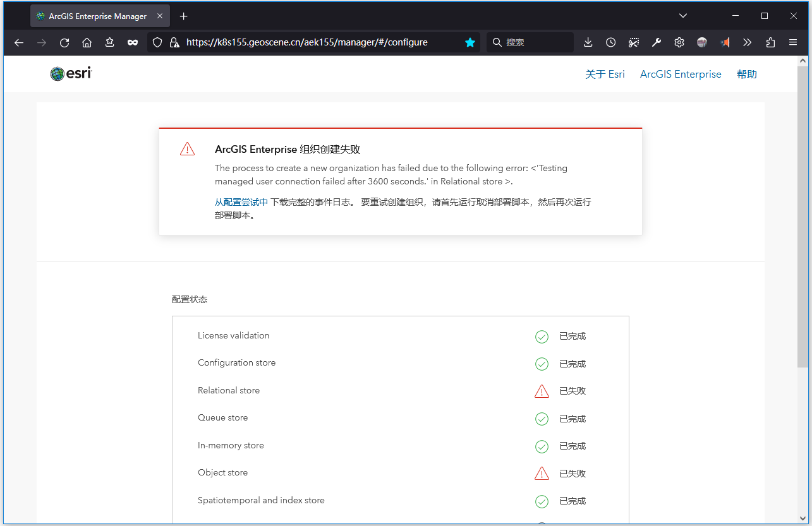
Task: Click 已失败 status beside Relational store
Action: click(573, 391)
